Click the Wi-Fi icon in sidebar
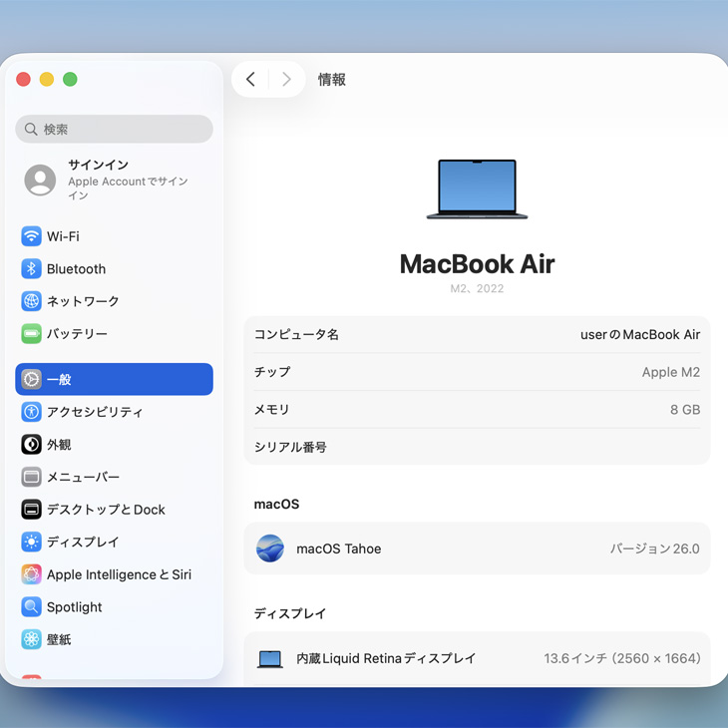This screenshot has width=728, height=728. coord(31,236)
